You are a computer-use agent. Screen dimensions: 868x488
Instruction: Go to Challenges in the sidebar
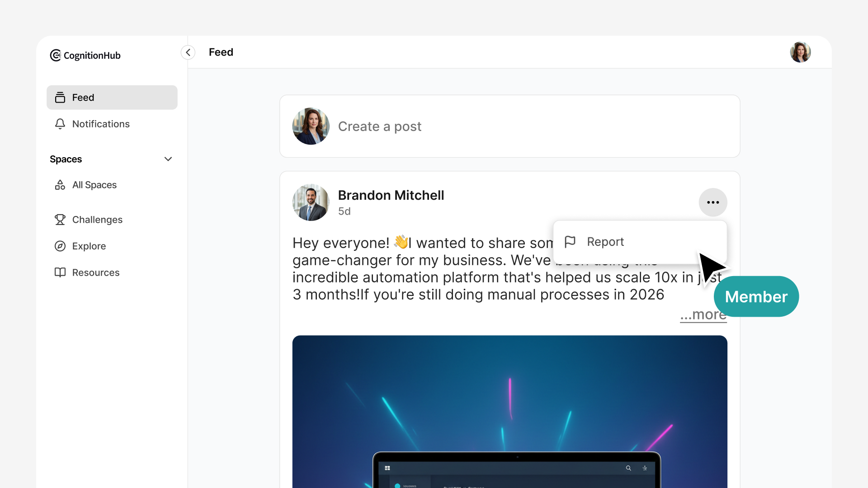tap(97, 220)
